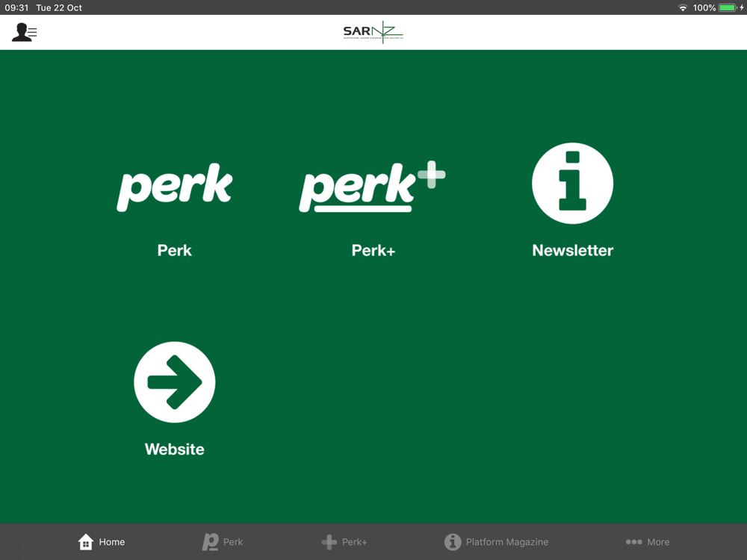The image size is (747, 560).
Task: Open the Website arrow circle icon
Action: (x=174, y=382)
